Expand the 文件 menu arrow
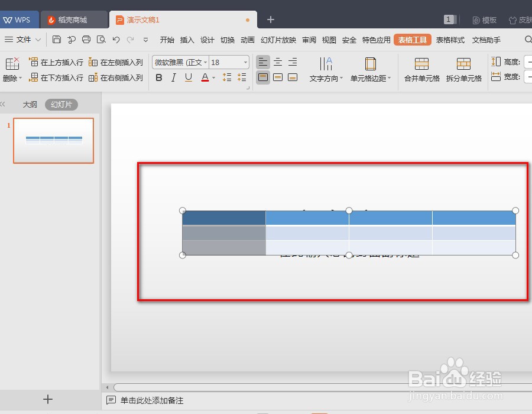Viewport: 532px width, 414px height. (x=38, y=40)
